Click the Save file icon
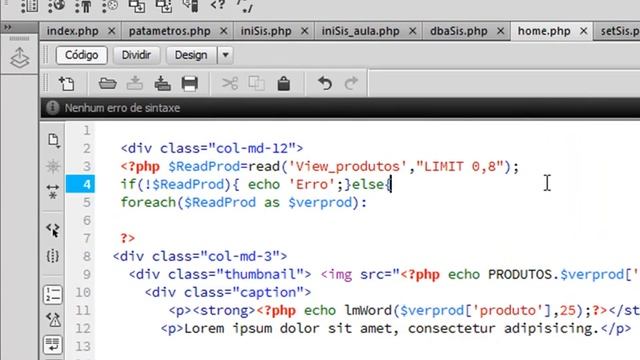 pyautogui.click(x=135, y=83)
